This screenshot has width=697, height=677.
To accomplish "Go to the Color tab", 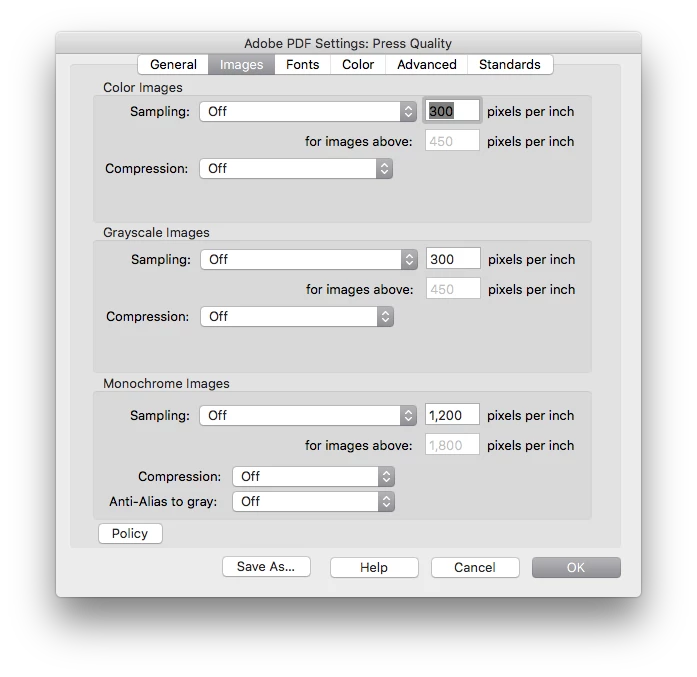I will (358, 65).
